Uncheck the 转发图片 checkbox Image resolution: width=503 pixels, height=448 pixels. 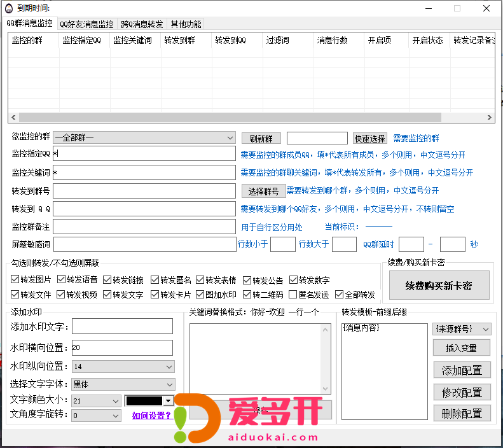coord(15,279)
